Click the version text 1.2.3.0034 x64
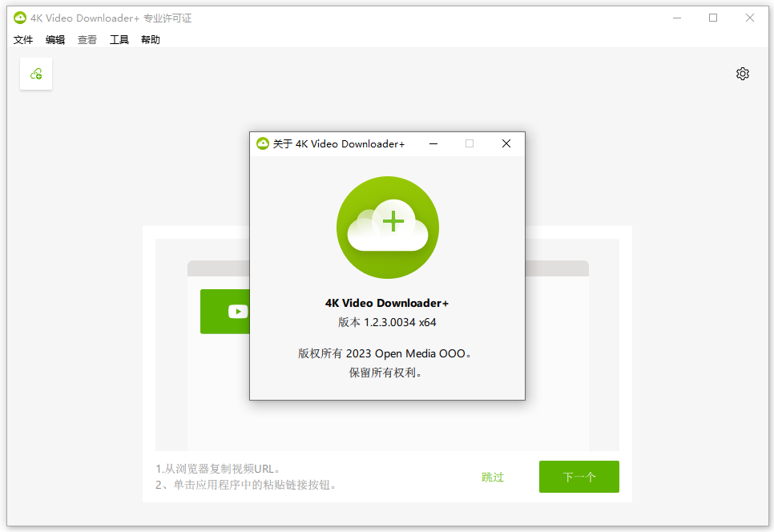Image resolution: width=774 pixels, height=532 pixels. 387,322
